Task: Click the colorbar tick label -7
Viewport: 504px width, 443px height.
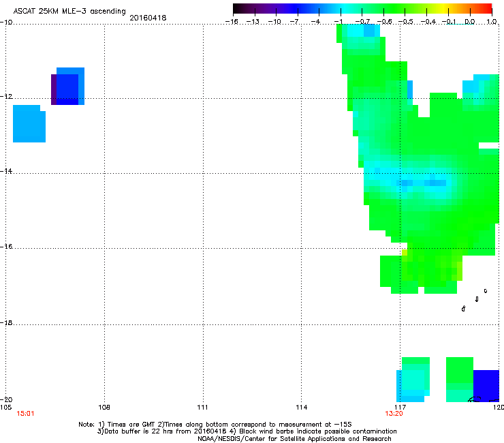Action: 296,22
